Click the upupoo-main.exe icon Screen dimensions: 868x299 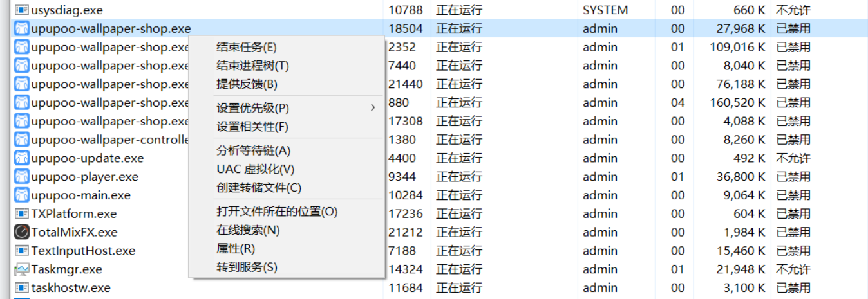pyautogui.click(x=22, y=195)
